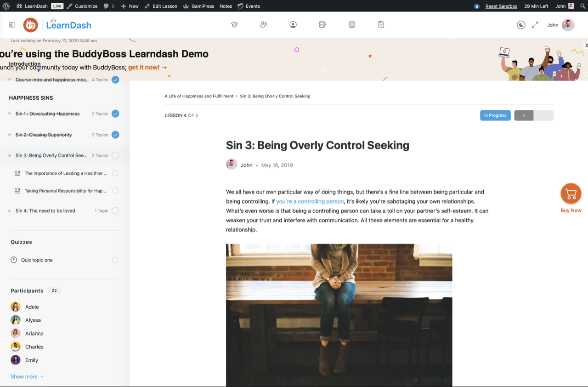Viewport: 588px width, 387px height.
Task: Toggle dark mode moon icon
Action: coord(521,25)
